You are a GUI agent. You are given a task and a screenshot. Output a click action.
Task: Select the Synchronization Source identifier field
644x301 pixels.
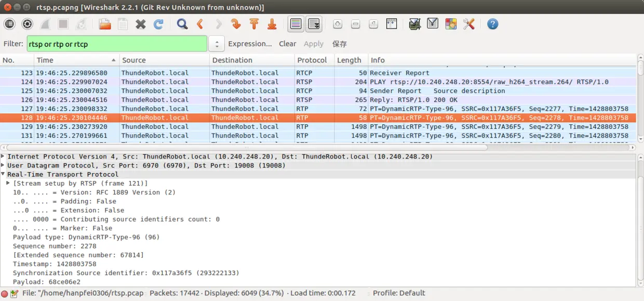pos(126,273)
